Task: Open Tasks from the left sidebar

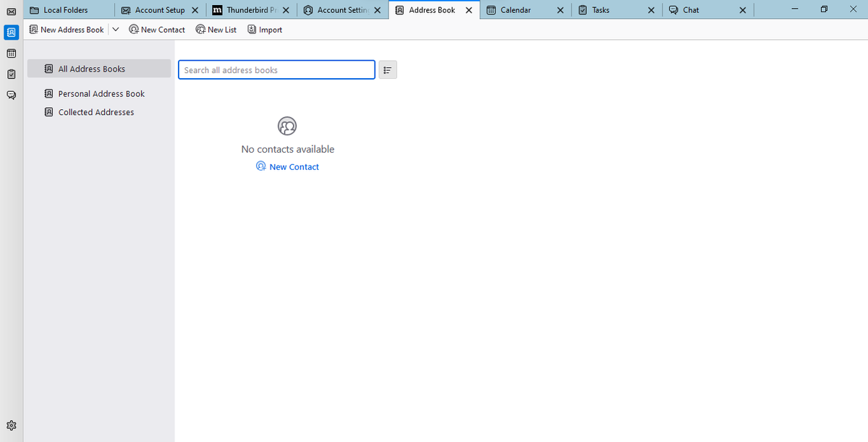Action: pos(11,74)
